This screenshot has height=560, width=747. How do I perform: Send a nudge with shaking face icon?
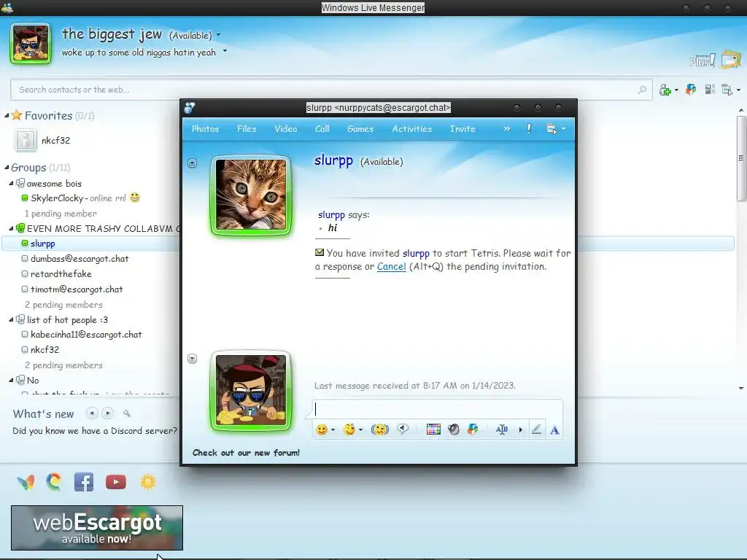(x=379, y=429)
